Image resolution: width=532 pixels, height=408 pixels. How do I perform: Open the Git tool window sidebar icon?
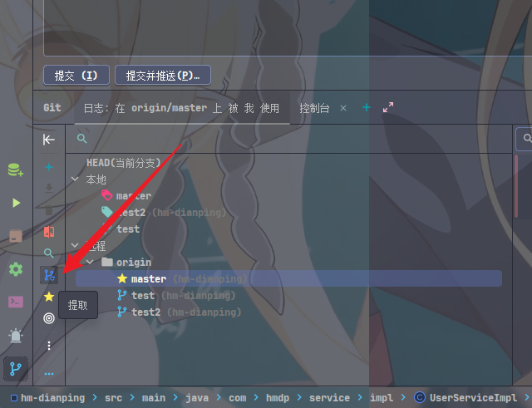(16, 369)
